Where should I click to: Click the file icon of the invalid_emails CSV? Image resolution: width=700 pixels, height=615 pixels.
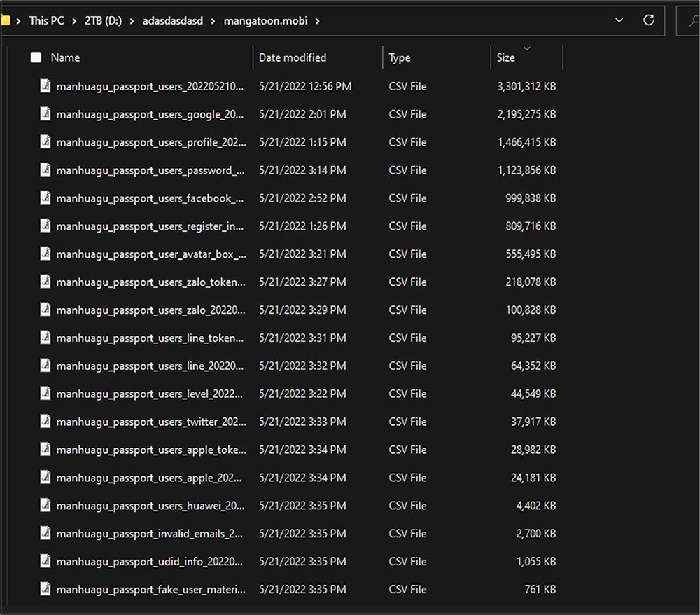click(x=45, y=533)
